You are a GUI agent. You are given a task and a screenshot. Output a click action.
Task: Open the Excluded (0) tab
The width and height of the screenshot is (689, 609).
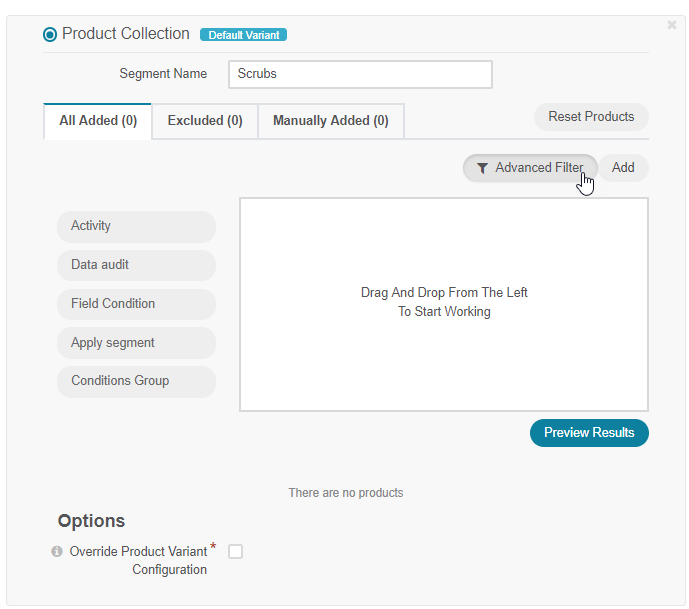[205, 121]
